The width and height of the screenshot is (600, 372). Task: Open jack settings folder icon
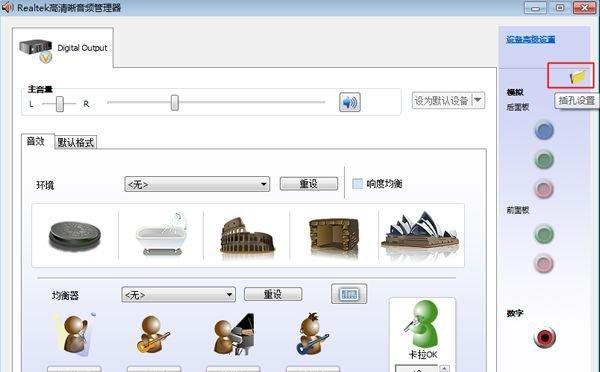[x=577, y=77]
